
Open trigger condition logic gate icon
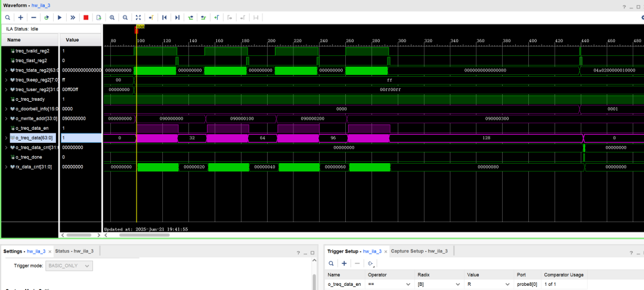tap(371, 263)
